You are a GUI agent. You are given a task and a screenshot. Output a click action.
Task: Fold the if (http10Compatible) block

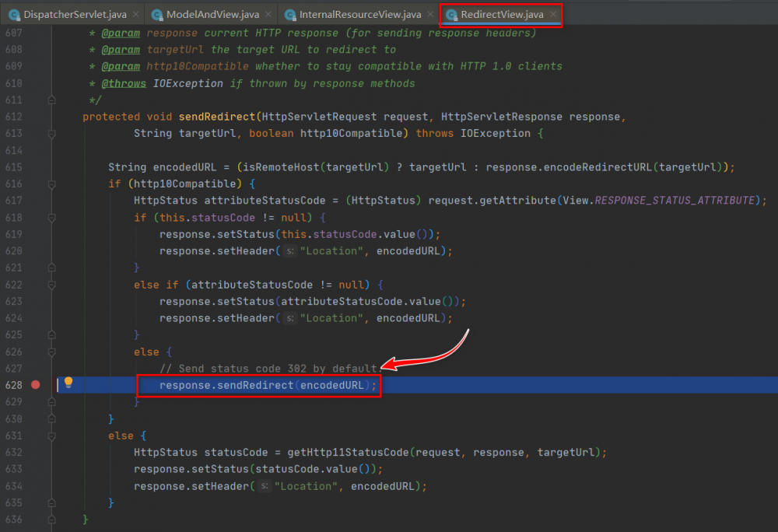click(51, 184)
